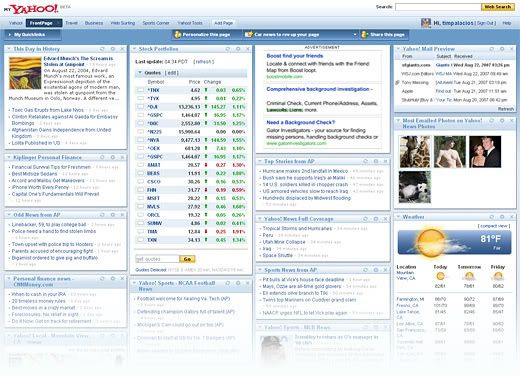Screen dimensions: 520x376
Task: Select the SUNW stock checkbox
Action: pyautogui.click(x=140, y=223)
